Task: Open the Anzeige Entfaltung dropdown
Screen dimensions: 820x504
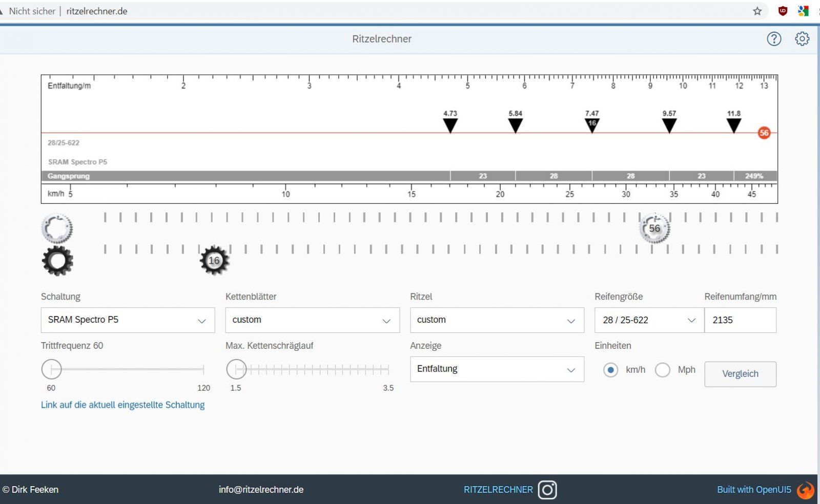Action: pyautogui.click(x=497, y=369)
